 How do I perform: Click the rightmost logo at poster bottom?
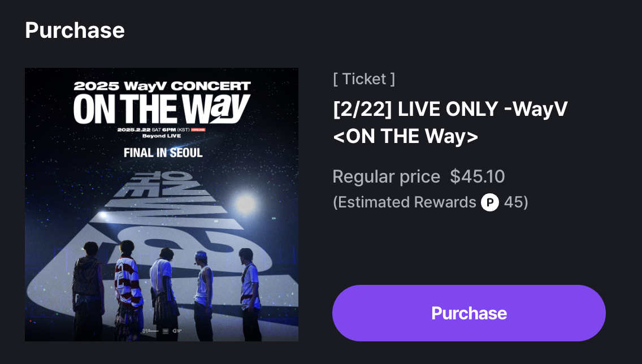point(177,330)
